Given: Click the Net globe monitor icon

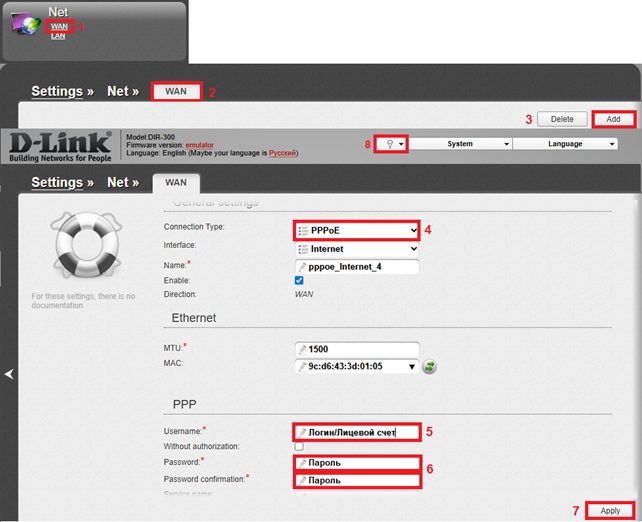Looking at the screenshot, I should (25, 24).
